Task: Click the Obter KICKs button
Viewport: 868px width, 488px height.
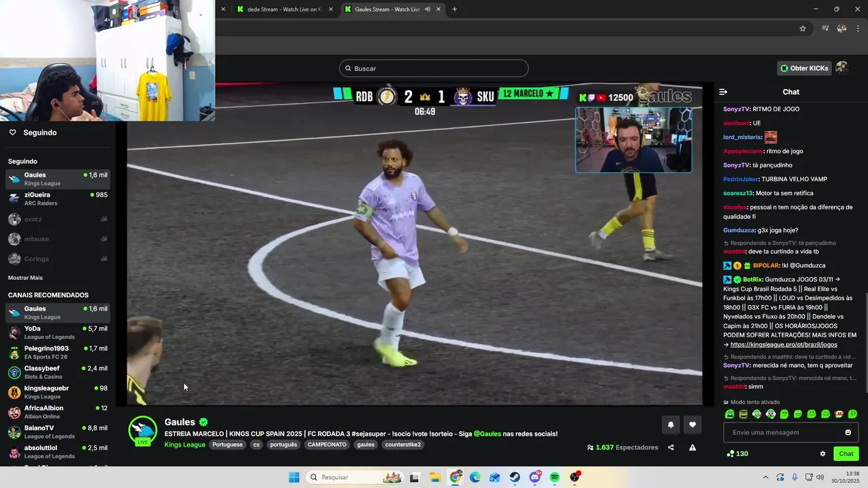Action: click(804, 68)
